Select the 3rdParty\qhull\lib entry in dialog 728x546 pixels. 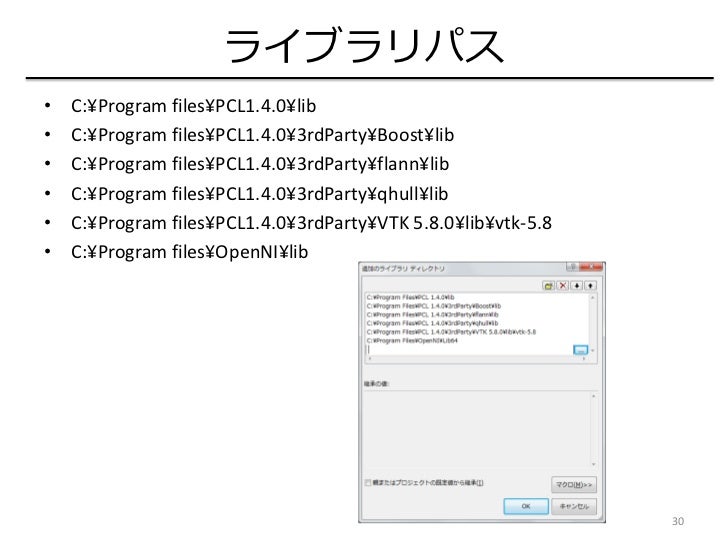click(x=432, y=323)
